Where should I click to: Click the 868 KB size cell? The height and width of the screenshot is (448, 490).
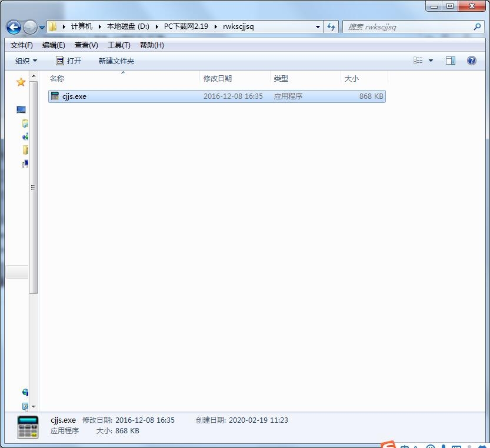(x=371, y=96)
